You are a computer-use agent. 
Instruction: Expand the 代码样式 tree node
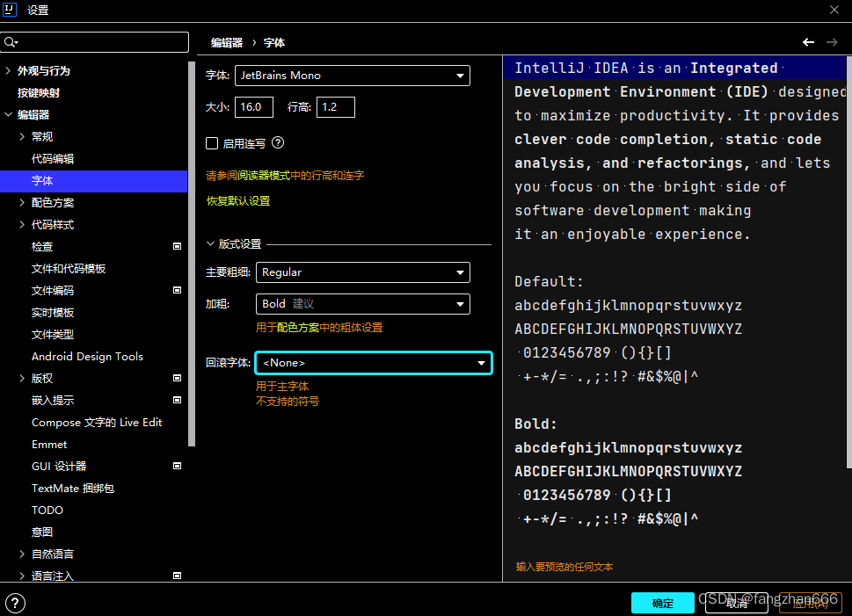click(x=22, y=224)
